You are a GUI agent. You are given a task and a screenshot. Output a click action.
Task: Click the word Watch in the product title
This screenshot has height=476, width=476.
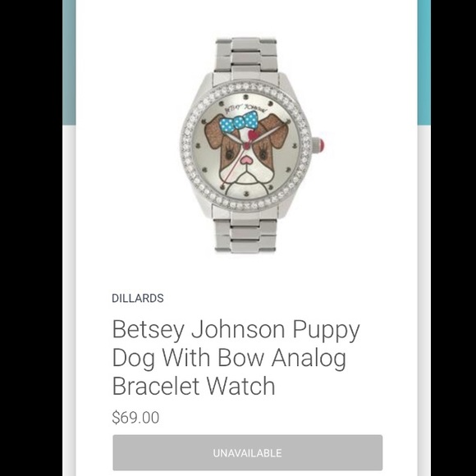click(x=240, y=386)
